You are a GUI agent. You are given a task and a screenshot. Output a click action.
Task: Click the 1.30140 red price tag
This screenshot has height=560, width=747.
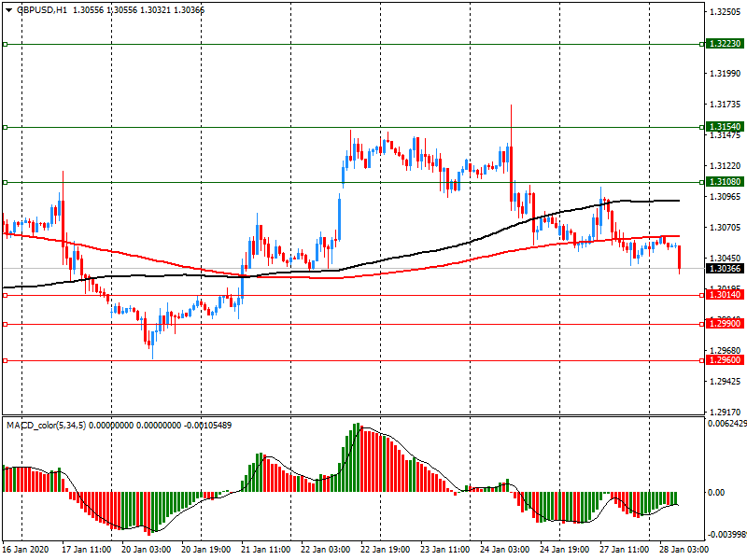[x=725, y=295]
